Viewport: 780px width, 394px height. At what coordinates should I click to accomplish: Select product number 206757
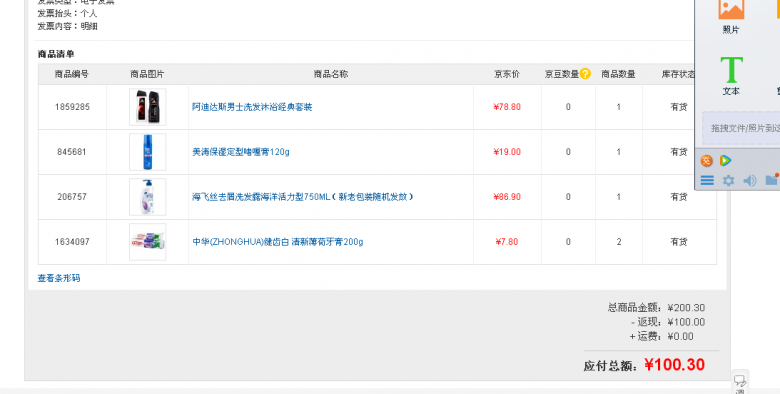[72, 197]
